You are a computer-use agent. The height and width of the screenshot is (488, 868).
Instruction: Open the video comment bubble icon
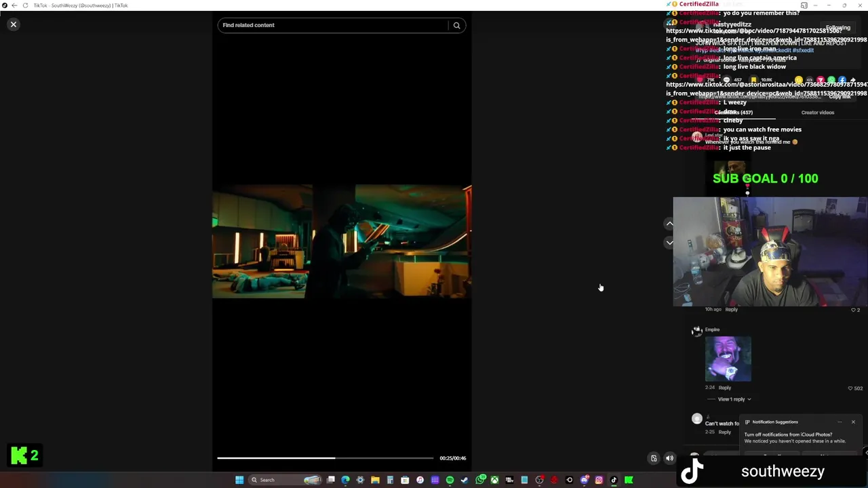(726, 79)
